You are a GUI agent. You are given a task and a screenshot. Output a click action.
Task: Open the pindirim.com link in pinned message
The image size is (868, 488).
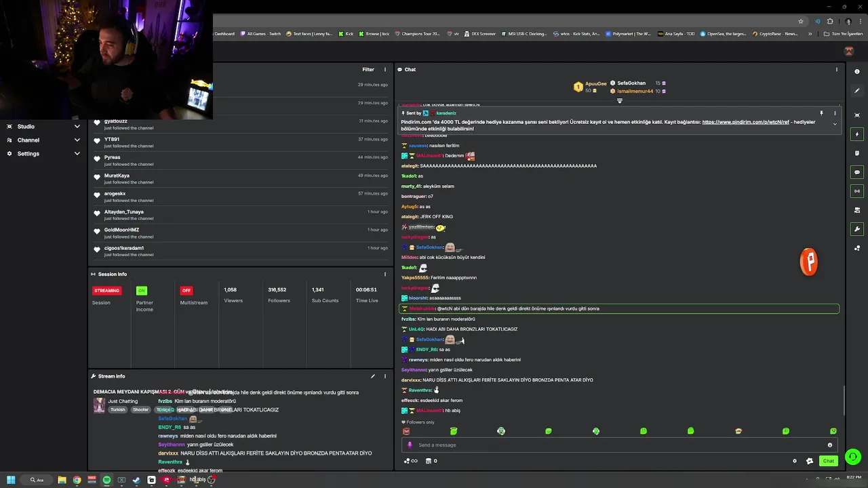745,122
